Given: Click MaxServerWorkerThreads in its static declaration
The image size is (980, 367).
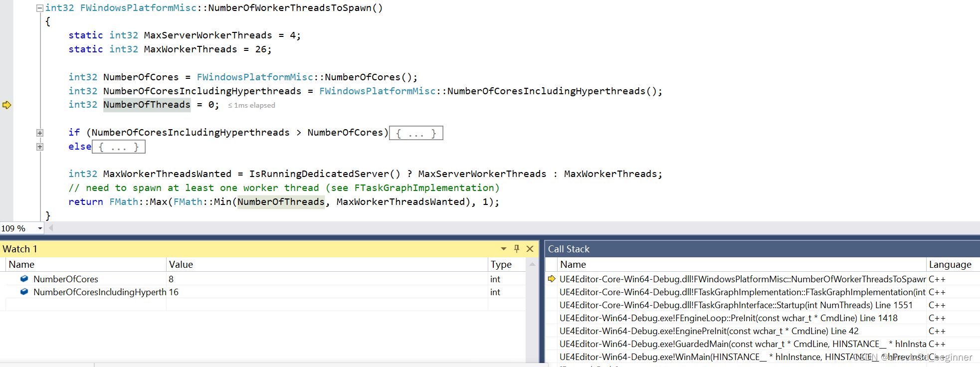Looking at the screenshot, I should pyautogui.click(x=208, y=35).
